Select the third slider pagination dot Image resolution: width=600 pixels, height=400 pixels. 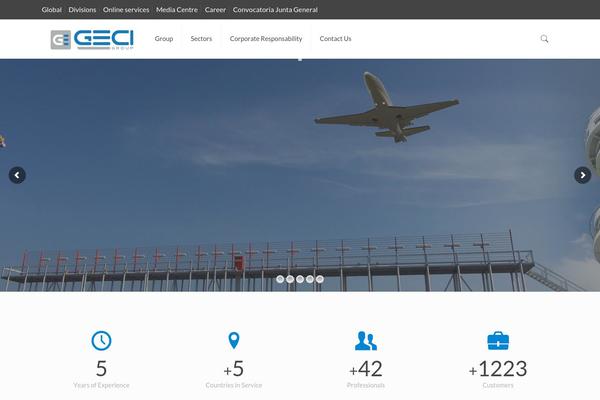(x=300, y=279)
